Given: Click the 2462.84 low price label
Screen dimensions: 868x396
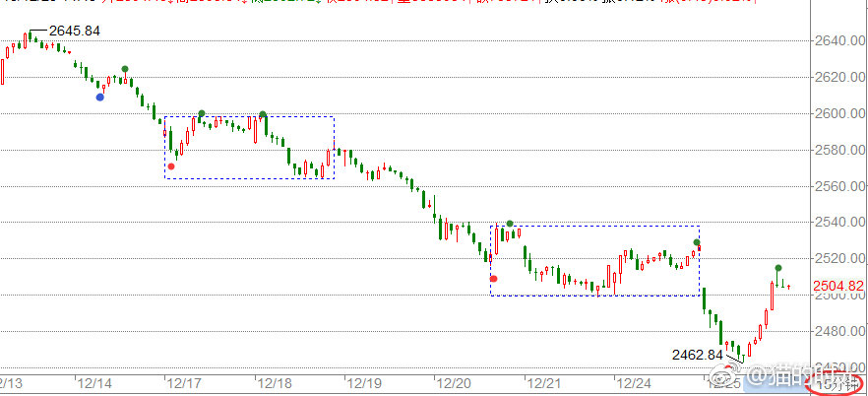Looking at the screenshot, I should [x=697, y=354].
